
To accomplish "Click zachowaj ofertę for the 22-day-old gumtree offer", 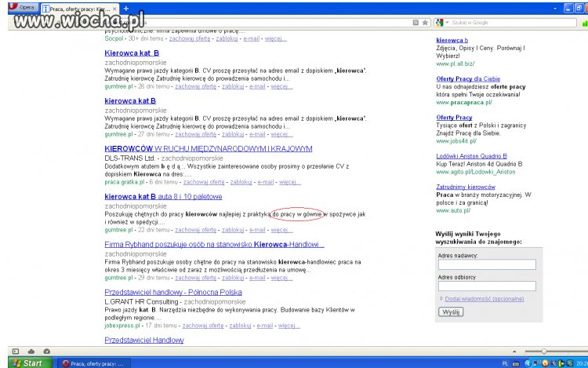I will coord(195,230).
